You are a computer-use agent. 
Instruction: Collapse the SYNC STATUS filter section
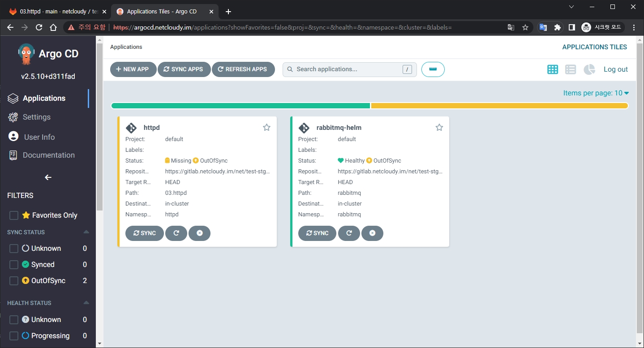(86, 232)
